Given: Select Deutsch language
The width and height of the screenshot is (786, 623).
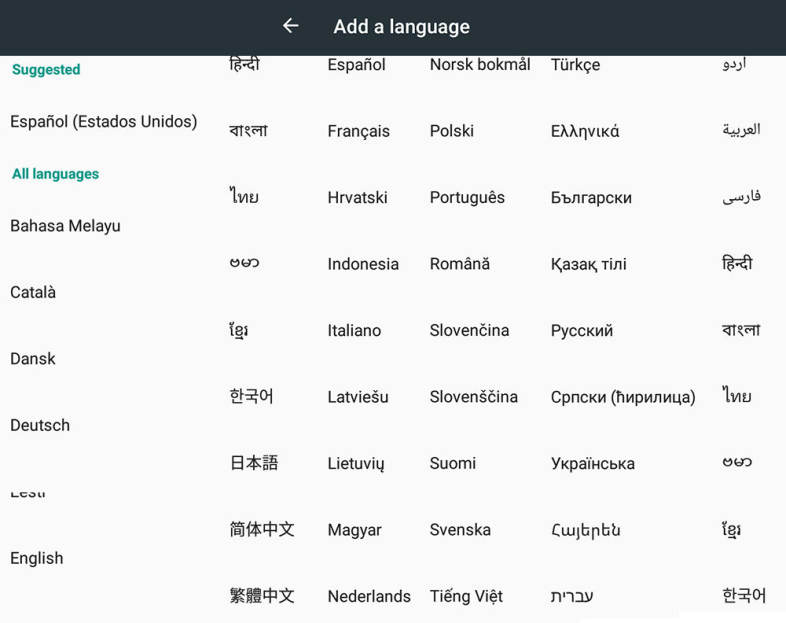Looking at the screenshot, I should (40, 426).
